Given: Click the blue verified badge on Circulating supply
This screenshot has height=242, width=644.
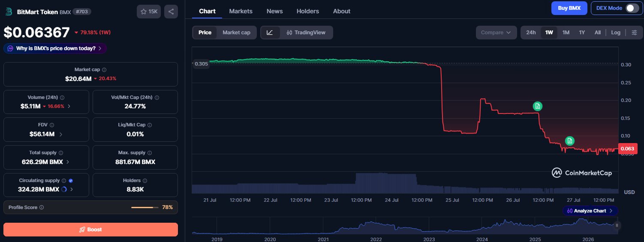Looking at the screenshot, I should click(x=70, y=181).
